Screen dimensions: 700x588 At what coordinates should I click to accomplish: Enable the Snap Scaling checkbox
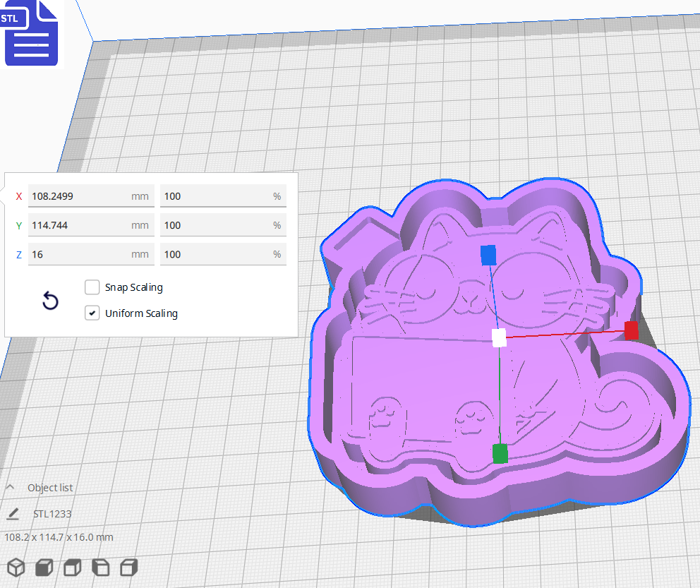92,287
